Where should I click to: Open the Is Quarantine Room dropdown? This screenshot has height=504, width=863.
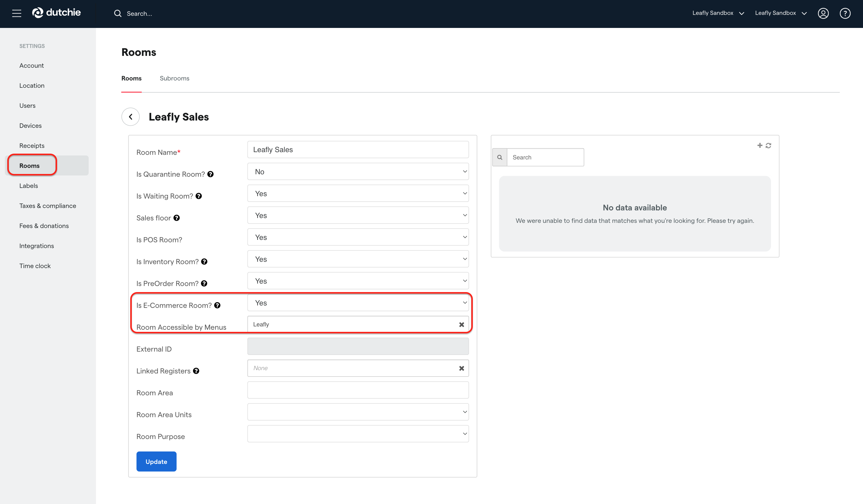(358, 172)
